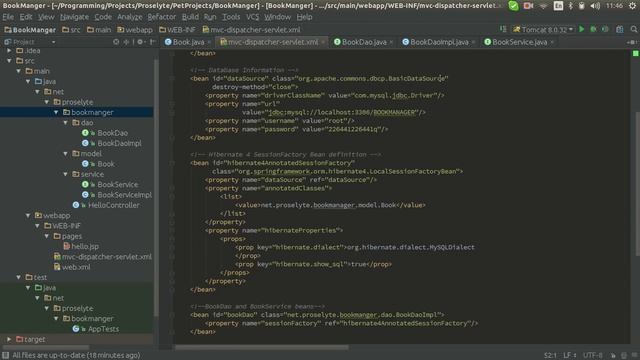The width and height of the screenshot is (640, 360).
Task: Click the green inspection status indicator
Action: pyautogui.click(x=636, y=53)
